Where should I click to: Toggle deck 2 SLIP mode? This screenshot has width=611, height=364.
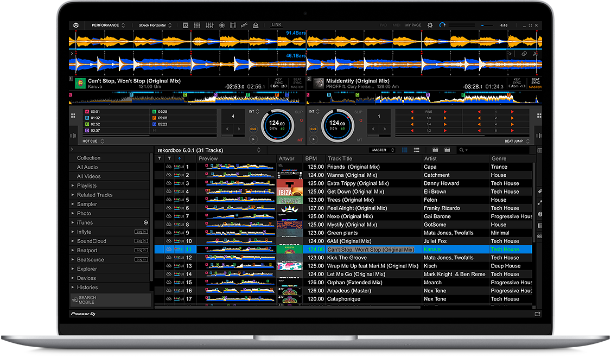(x=359, y=112)
